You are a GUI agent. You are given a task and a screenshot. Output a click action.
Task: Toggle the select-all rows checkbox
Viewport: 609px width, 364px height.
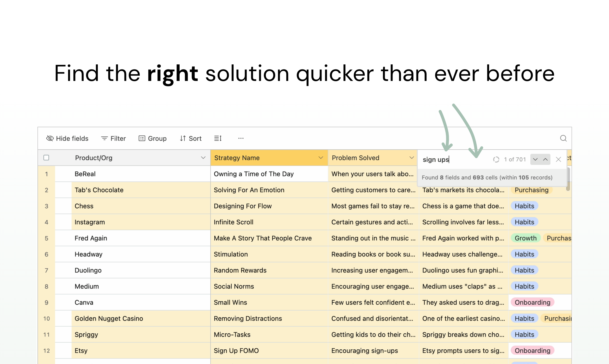[46, 158]
